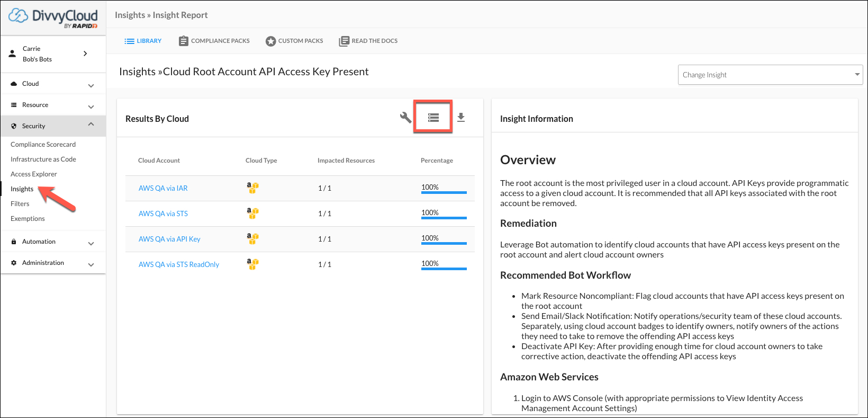Image resolution: width=868 pixels, height=418 pixels.
Task: Click 1 / 1 value in AWS QA via IAR row
Action: click(324, 188)
